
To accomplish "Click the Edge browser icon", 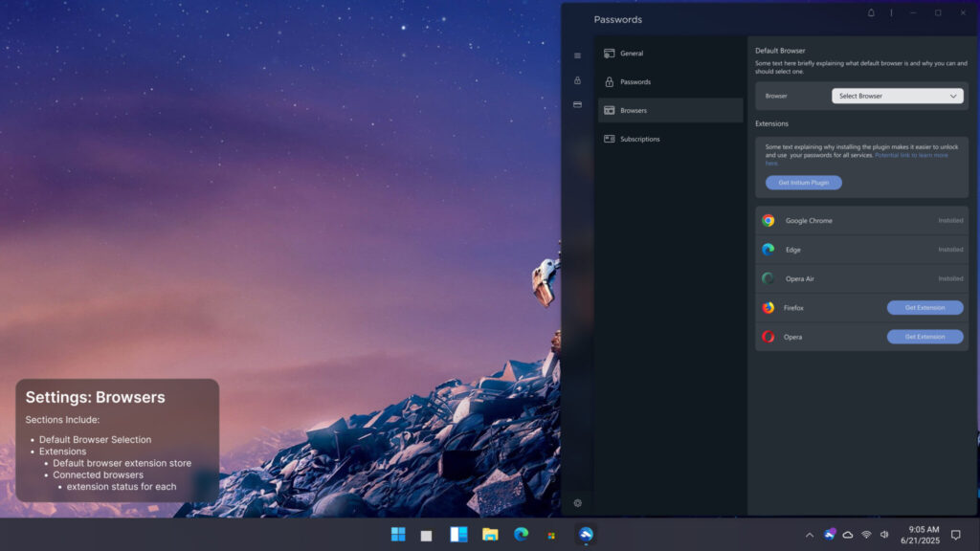I will (x=768, y=250).
